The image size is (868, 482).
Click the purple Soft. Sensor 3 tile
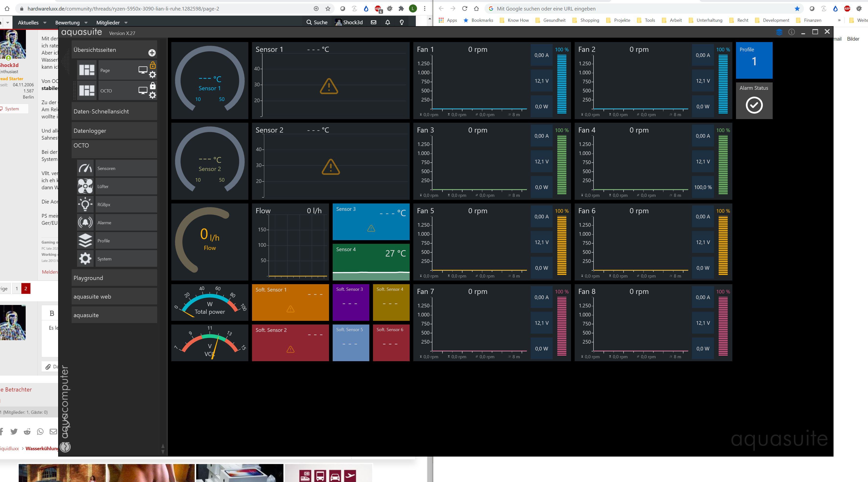pos(351,302)
